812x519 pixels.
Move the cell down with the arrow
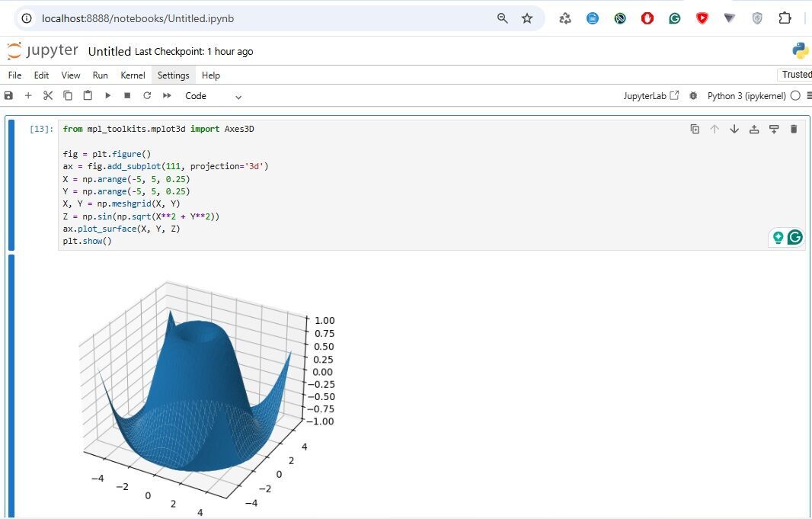734,130
